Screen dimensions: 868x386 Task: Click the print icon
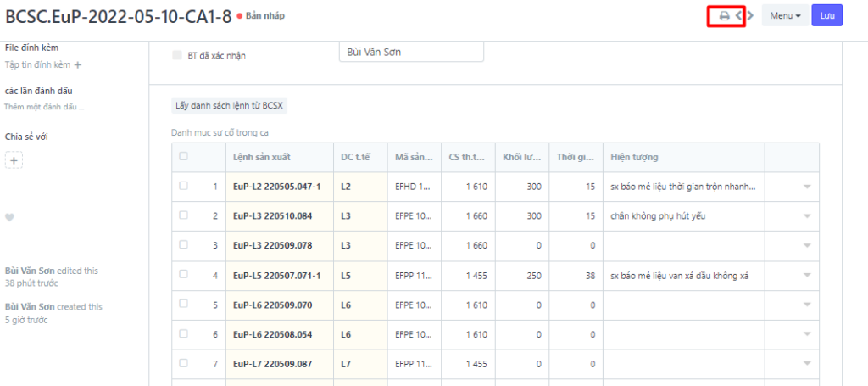724,16
